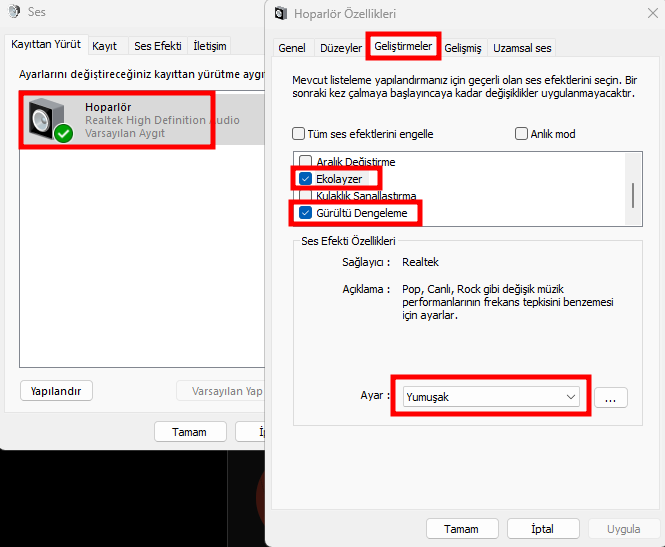The width and height of the screenshot is (665, 547).
Task: Select the Hoparlör Realtek speaker device icon
Action: click(x=50, y=120)
